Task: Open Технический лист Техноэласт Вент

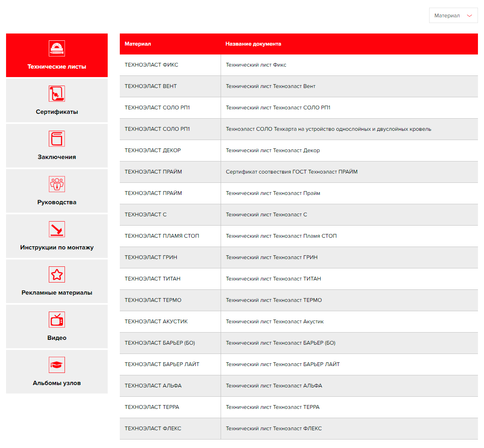Action: 271,86
